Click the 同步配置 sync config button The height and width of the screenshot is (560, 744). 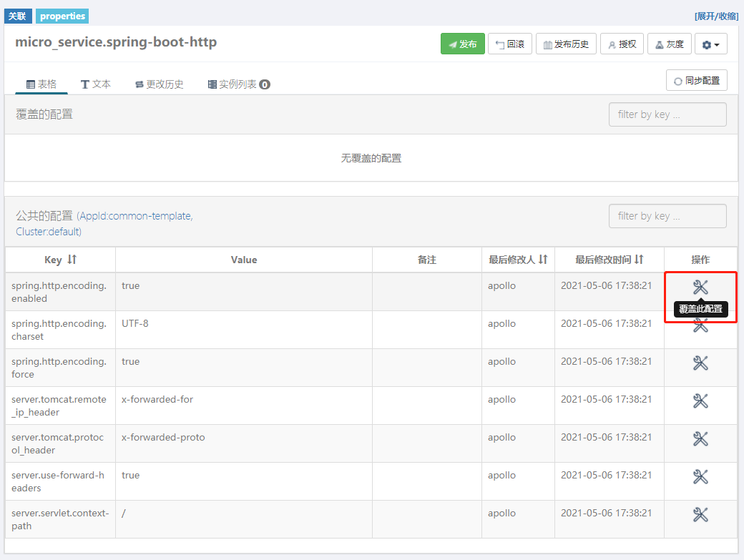click(x=696, y=81)
